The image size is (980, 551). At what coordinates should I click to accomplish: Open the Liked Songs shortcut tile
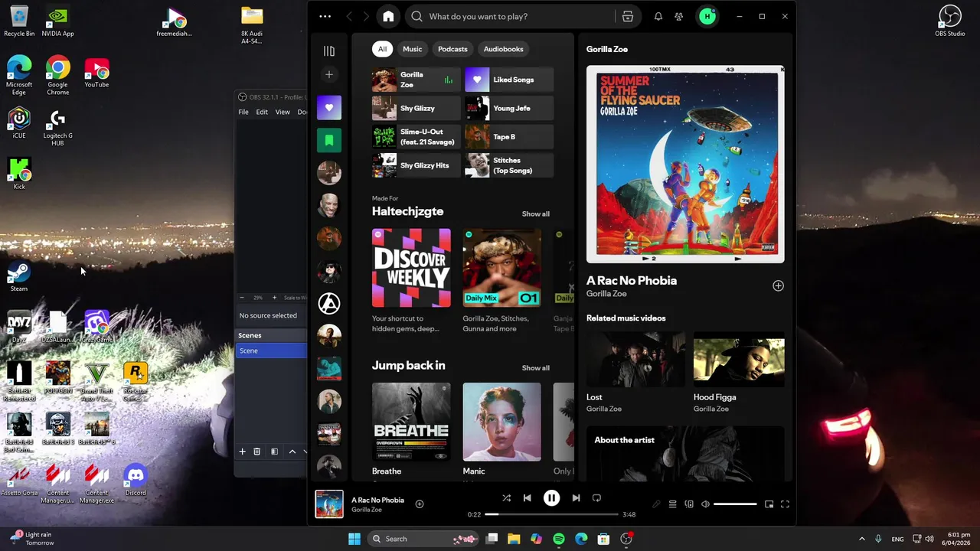(x=508, y=80)
